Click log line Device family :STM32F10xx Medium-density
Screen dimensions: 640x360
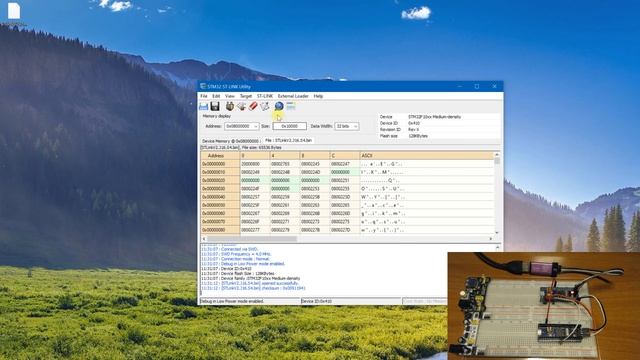[250, 278]
